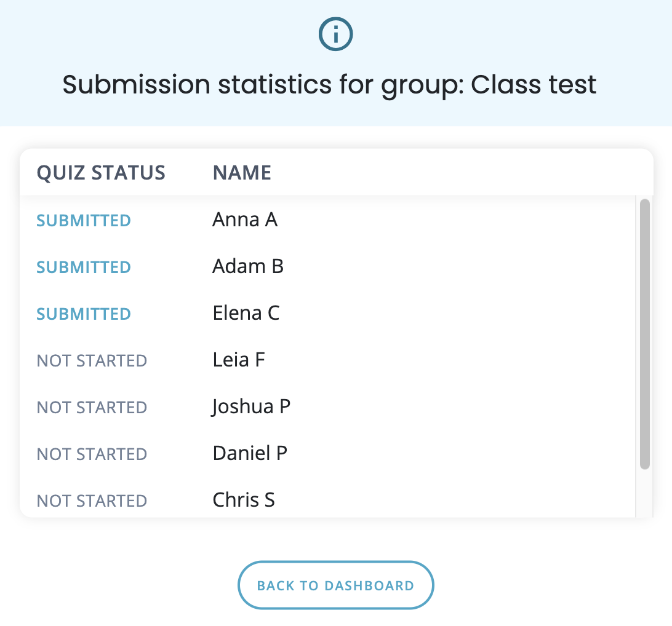Click the name Elena C
Viewport: 672px width, 626px height.
246,314
